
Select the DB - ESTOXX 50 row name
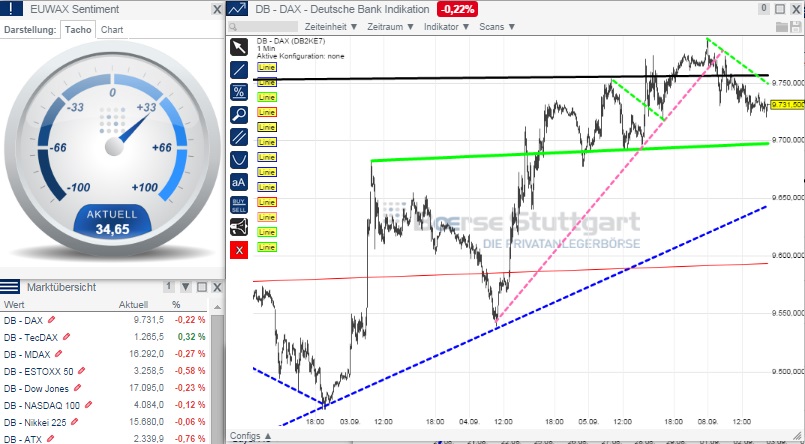tap(39, 371)
